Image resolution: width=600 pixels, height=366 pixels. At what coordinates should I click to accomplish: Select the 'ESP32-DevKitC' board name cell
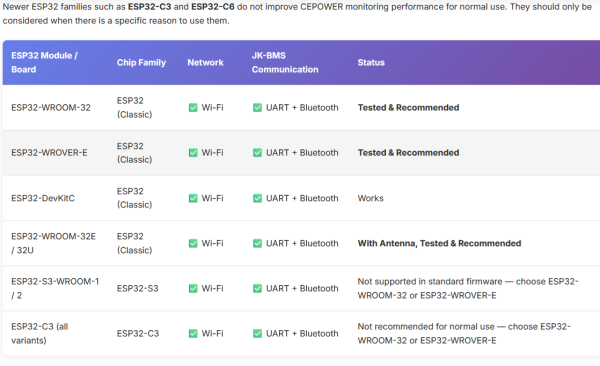pyautogui.click(x=43, y=198)
